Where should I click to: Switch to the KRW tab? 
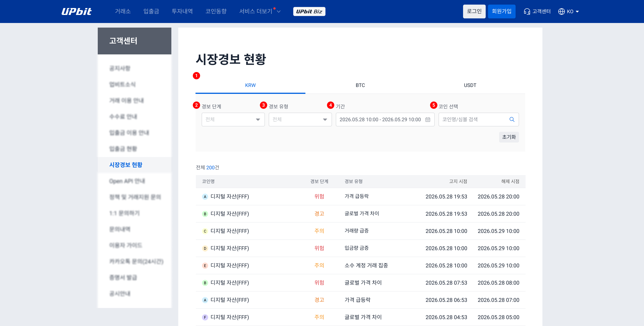(x=250, y=85)
